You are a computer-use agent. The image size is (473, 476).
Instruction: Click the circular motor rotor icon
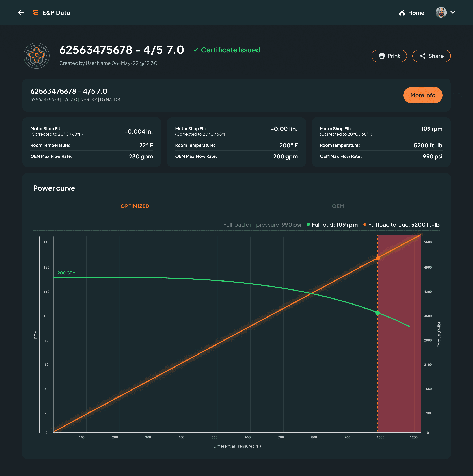point(37,56)
